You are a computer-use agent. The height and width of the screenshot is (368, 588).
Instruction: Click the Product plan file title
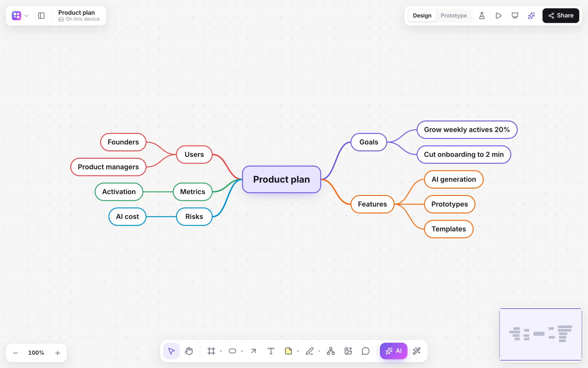(x=76, y=13)
